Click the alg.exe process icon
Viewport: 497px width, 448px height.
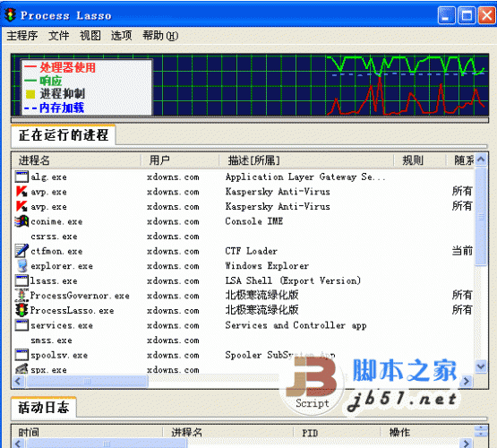click(21, 177)
